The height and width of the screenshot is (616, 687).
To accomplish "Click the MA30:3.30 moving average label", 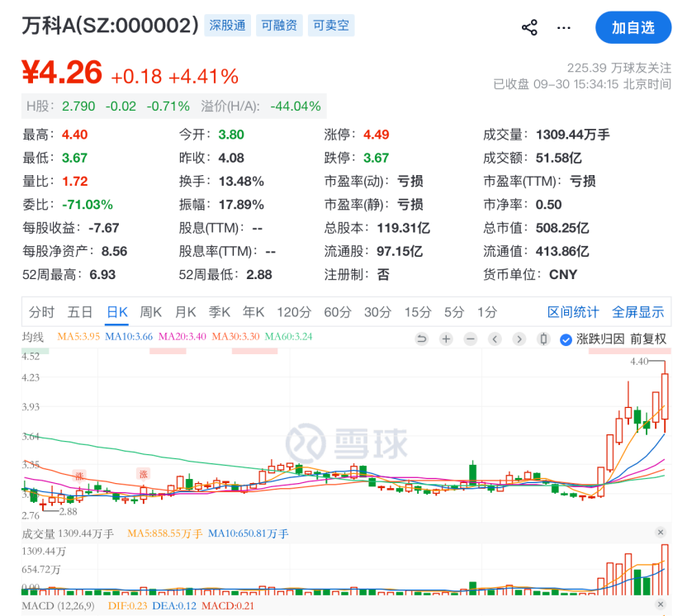I will pyautogui.click(x=235, y=336).
